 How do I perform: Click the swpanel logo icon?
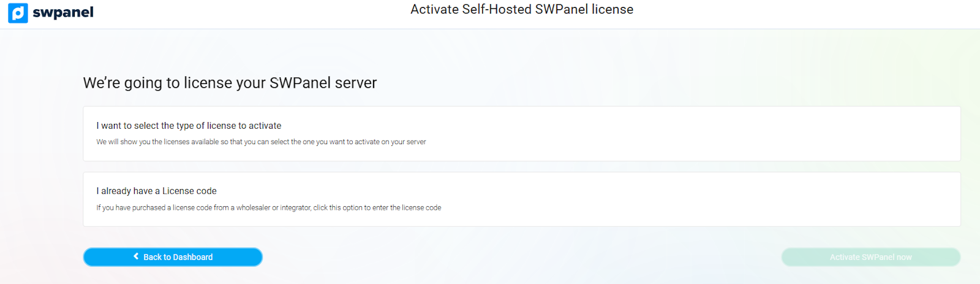point(18,12)
